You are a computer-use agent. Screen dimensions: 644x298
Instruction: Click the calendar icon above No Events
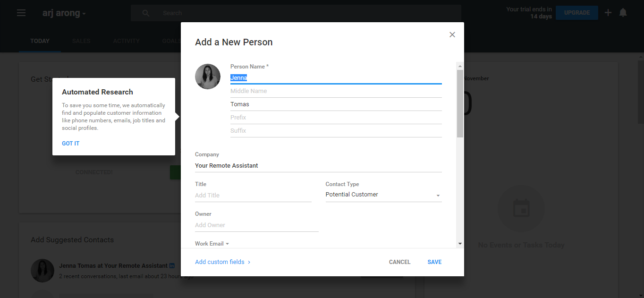point(521,208)
